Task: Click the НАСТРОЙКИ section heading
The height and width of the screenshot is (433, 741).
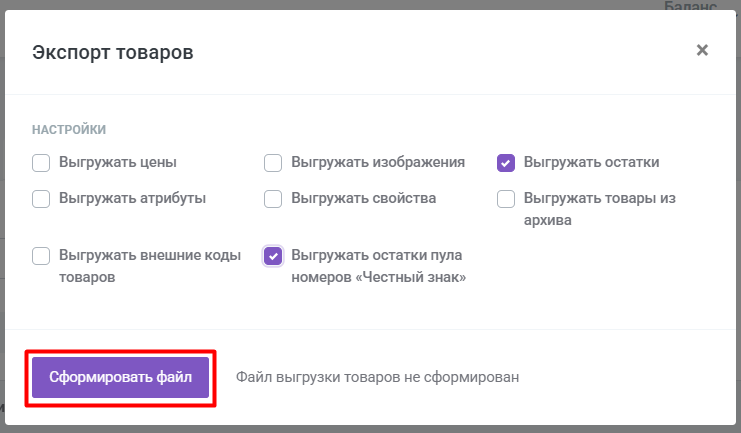Action: [69, 130]
